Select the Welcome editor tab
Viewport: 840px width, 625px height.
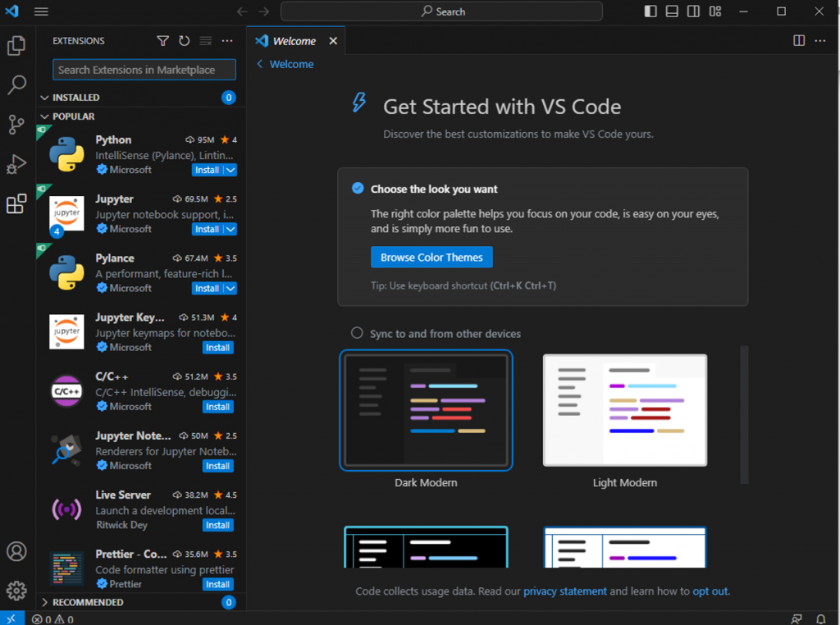(294, 41)
